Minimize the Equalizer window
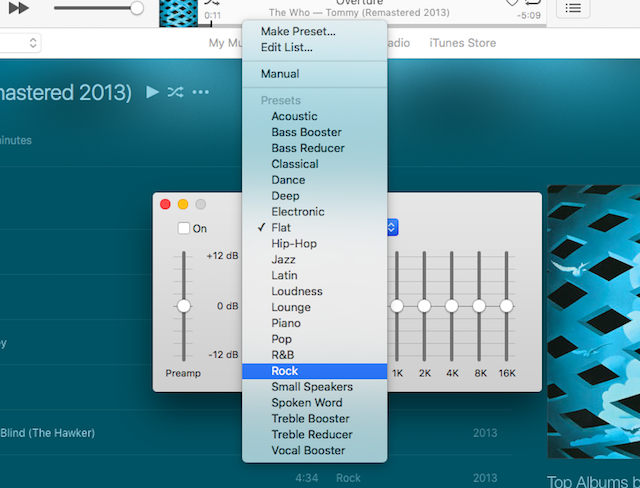640x488 pixels. tap(183, 204)
